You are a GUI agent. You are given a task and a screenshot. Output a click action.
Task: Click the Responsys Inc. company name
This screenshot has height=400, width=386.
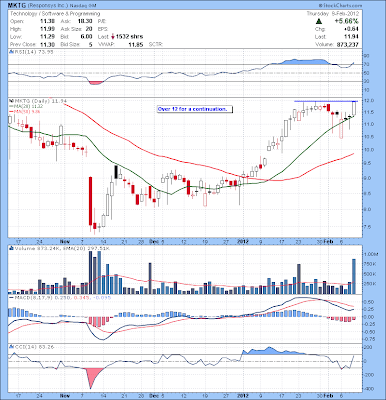[47, 6]
